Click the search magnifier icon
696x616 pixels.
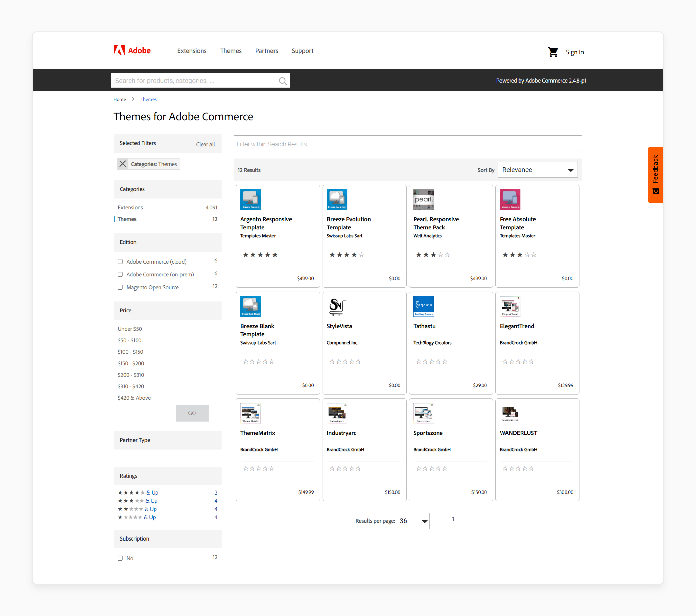pyautogui.click(x=283, y=81)
